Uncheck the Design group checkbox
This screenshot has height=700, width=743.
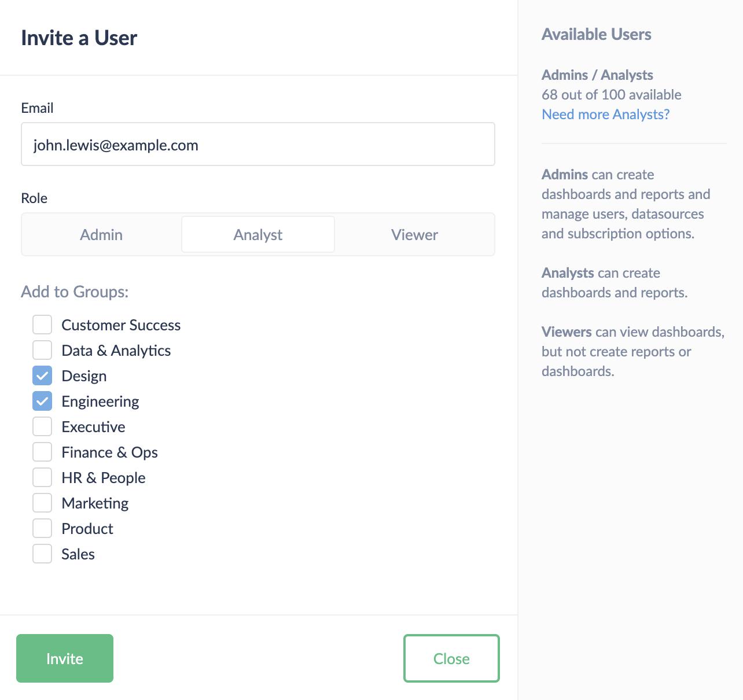42,375
